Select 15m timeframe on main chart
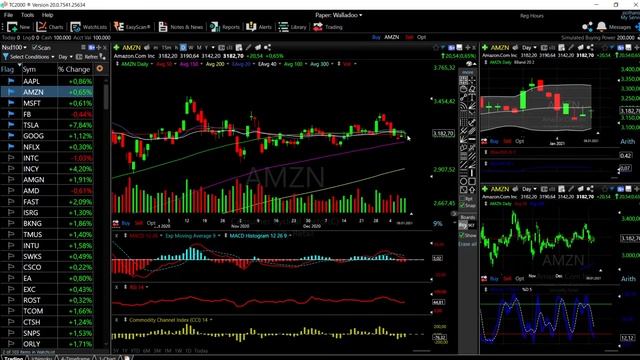640x360 pixels. [167, 48]
